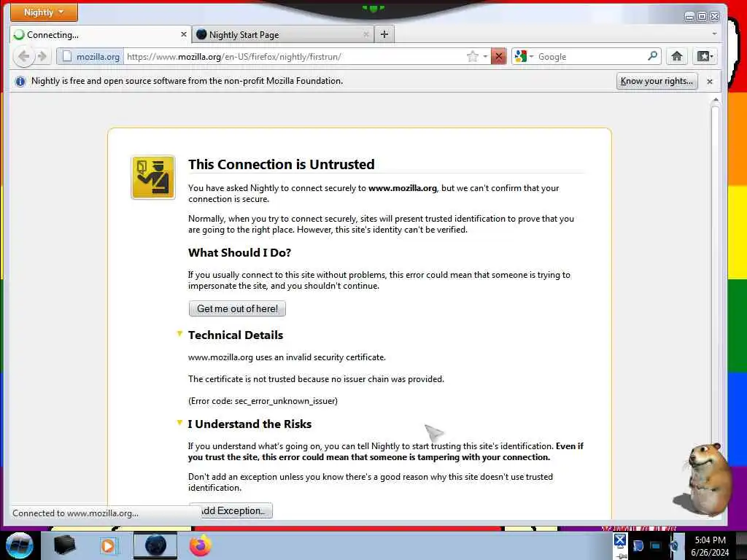747x560 pixels.
Task: Click the Google search box
Action: 591,57
